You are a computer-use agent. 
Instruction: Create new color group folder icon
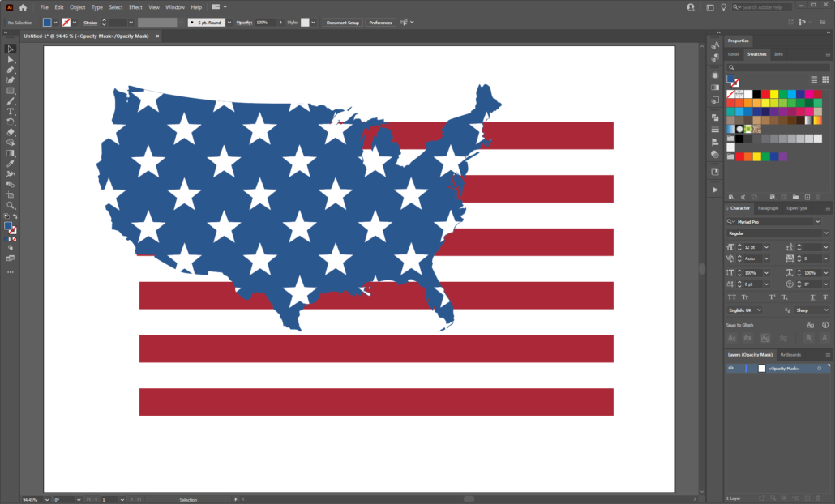(x=795, y=197)
